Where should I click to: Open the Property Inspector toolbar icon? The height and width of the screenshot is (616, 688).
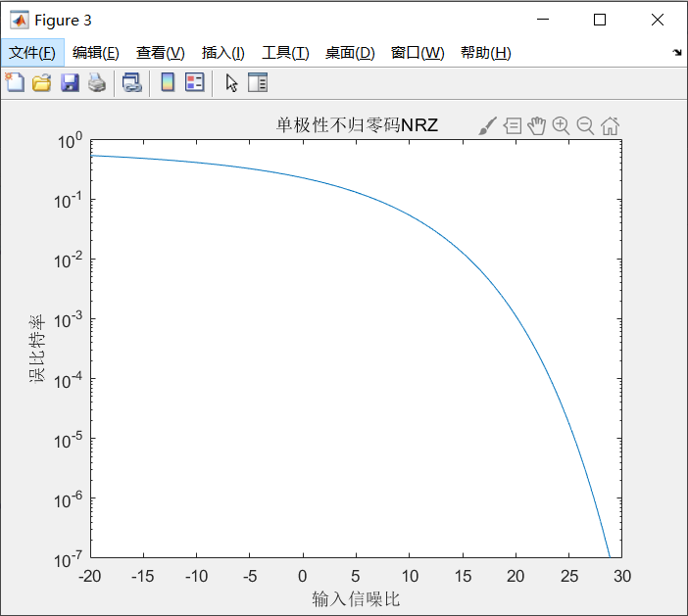(x=258, y=82)
